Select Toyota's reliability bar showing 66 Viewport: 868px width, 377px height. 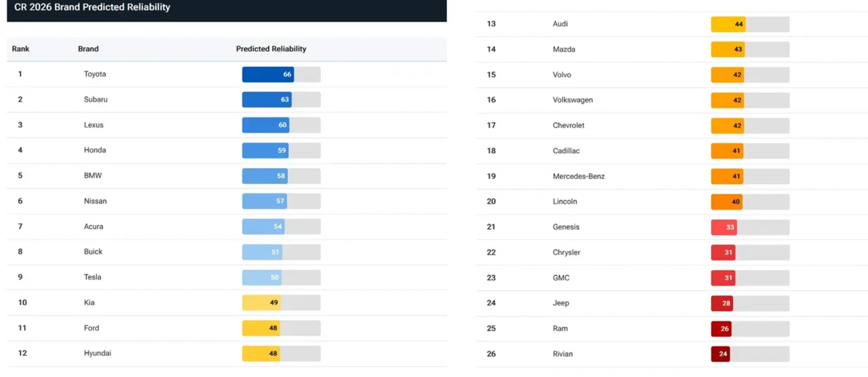281,75
